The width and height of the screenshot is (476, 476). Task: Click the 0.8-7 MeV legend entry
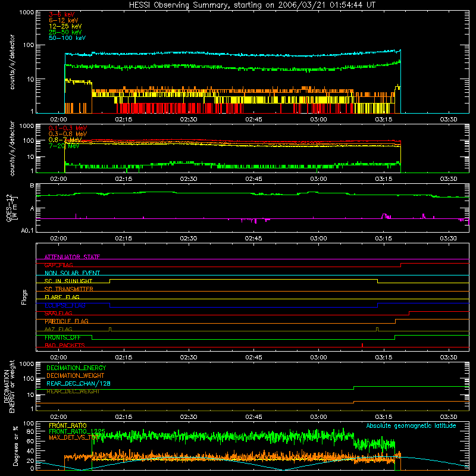[x=65, y=140]
